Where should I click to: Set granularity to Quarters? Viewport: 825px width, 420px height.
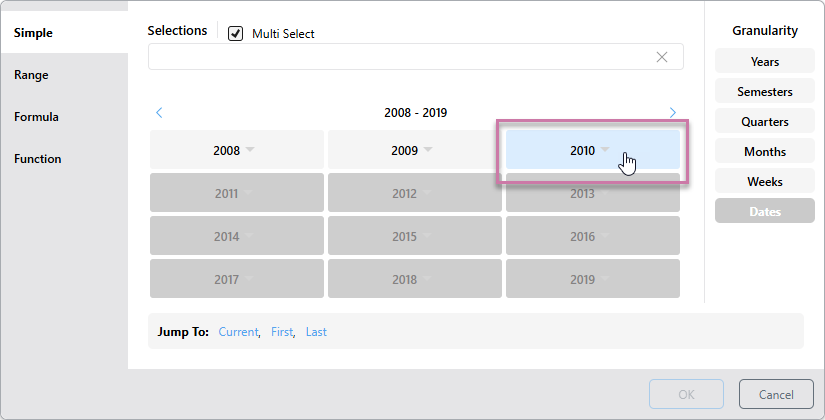[x=764, y=122]
